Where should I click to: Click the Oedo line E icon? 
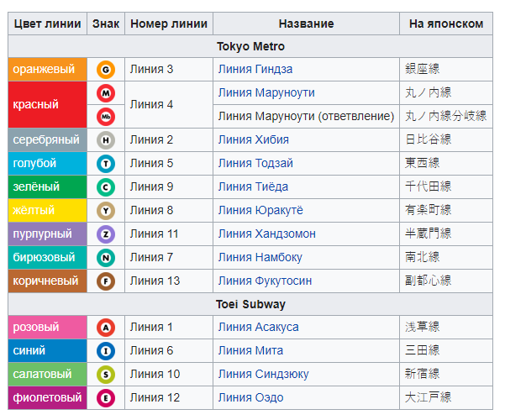[x=106, y=398]
